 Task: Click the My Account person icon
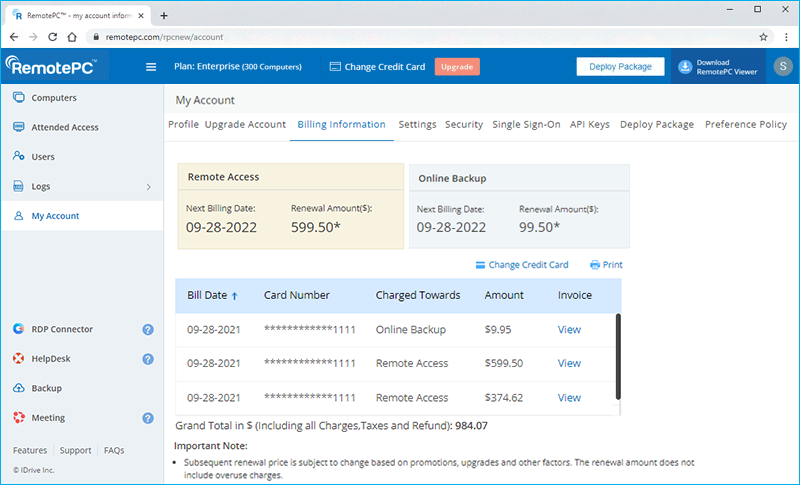(19, 216)
